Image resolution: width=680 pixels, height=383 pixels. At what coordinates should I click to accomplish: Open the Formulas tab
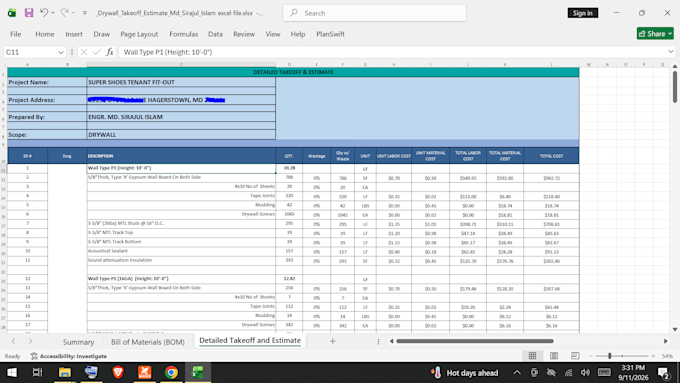tap(183, 34)
